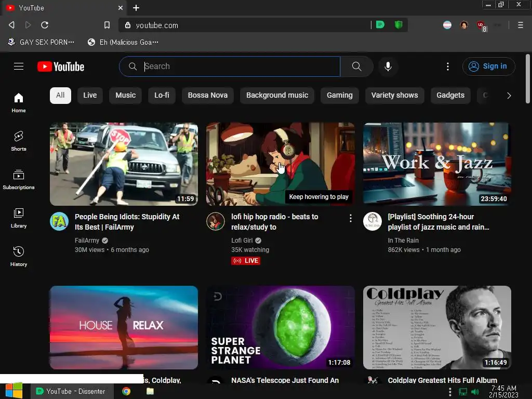Select the Variety shows filter chip
The image size is (532, 399).
tap(395, 96)
